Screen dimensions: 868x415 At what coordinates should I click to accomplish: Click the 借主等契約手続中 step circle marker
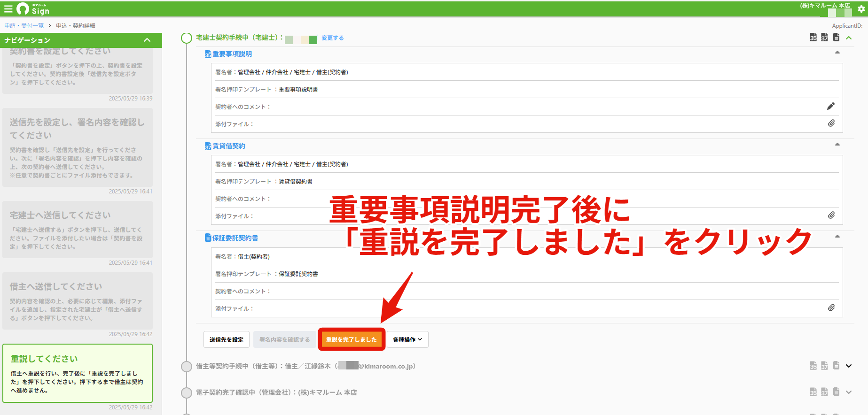pos(187,367)
